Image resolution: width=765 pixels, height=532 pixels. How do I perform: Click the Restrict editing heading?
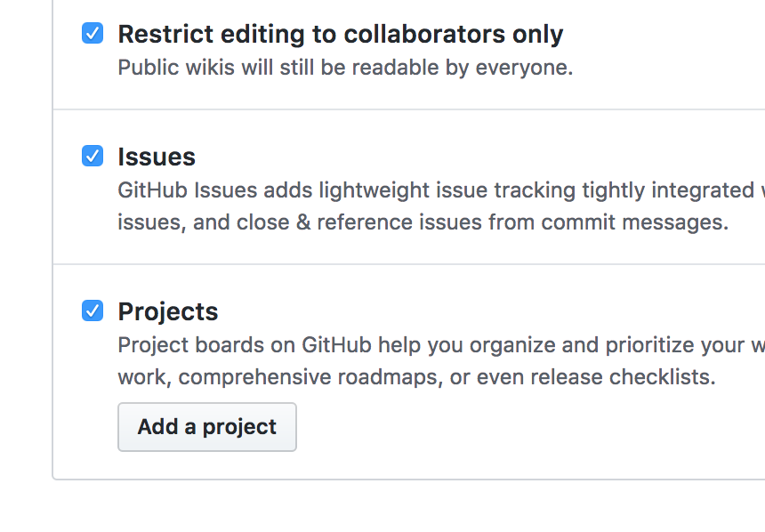click(x=340, y=33)
